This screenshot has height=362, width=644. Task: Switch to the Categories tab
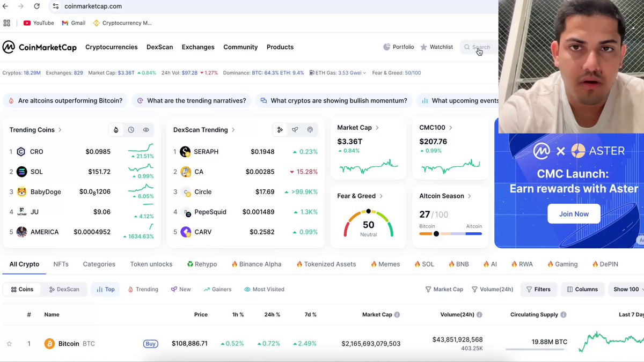(99, 264)
